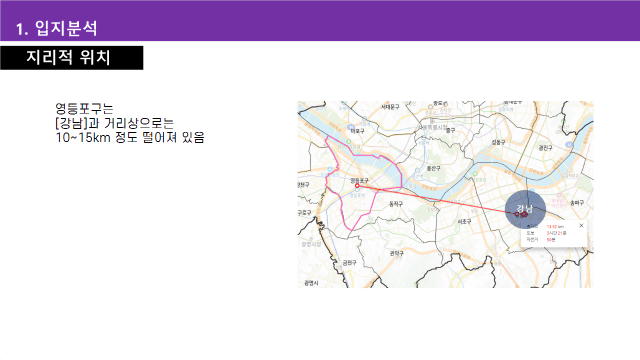Click the 광진구 label on the map
This screenshot has width=640, height=360.
coord(545,148)
